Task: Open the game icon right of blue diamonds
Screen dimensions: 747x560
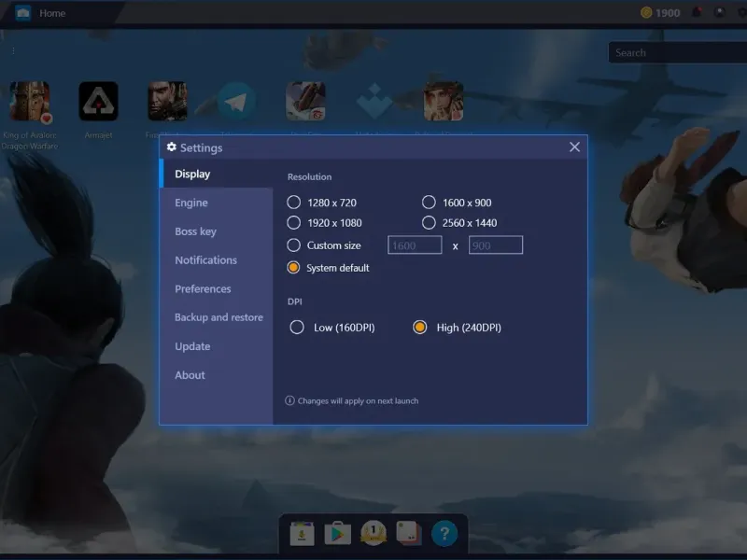Action: pos(444,101)
